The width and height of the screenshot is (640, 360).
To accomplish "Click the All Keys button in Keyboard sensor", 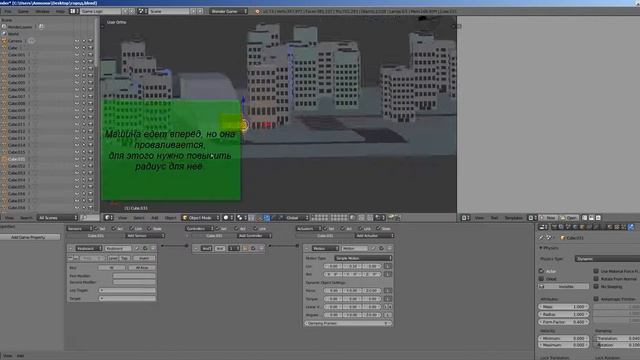I will click(141, 268).
